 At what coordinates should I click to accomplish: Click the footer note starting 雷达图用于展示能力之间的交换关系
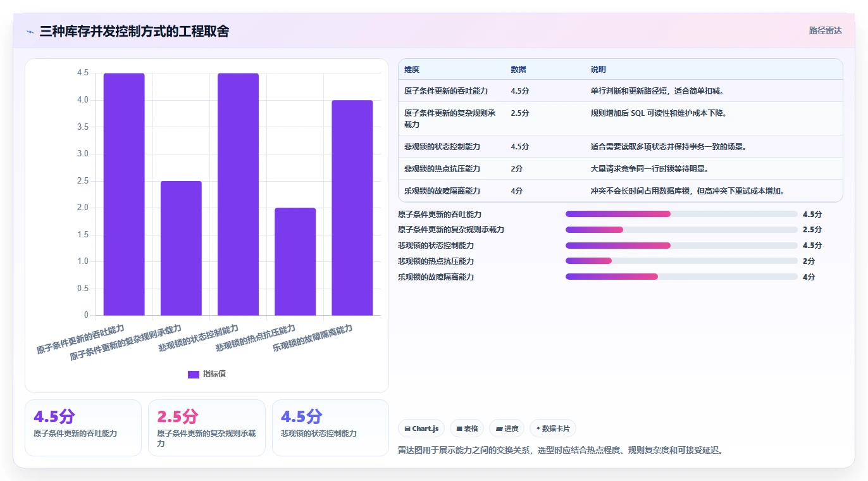coord(561,451)
